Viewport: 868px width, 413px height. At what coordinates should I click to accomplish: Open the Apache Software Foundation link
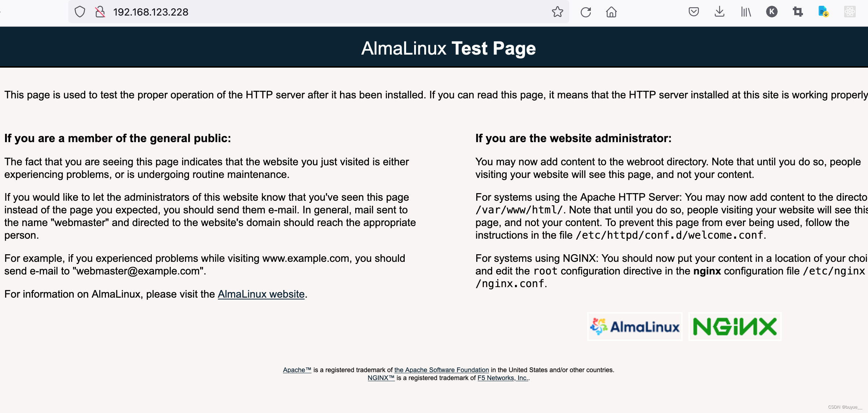pos(441,370)
